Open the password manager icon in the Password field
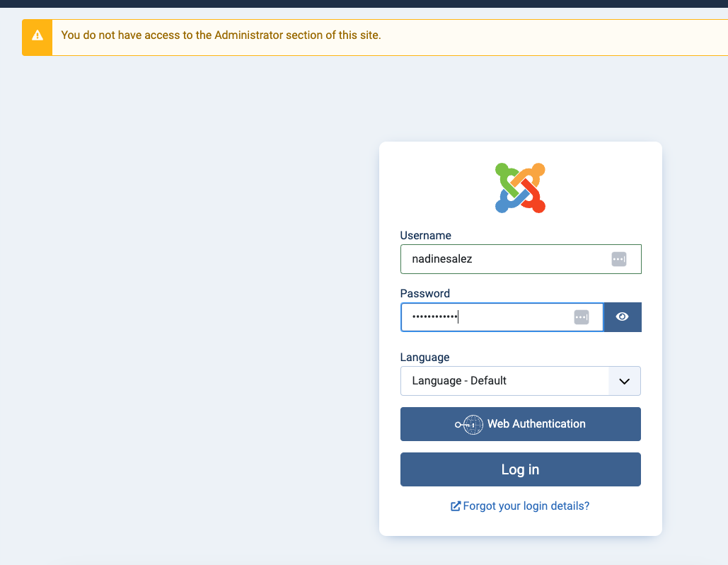Viewport: 728px width, 565px height. (582, 317)
